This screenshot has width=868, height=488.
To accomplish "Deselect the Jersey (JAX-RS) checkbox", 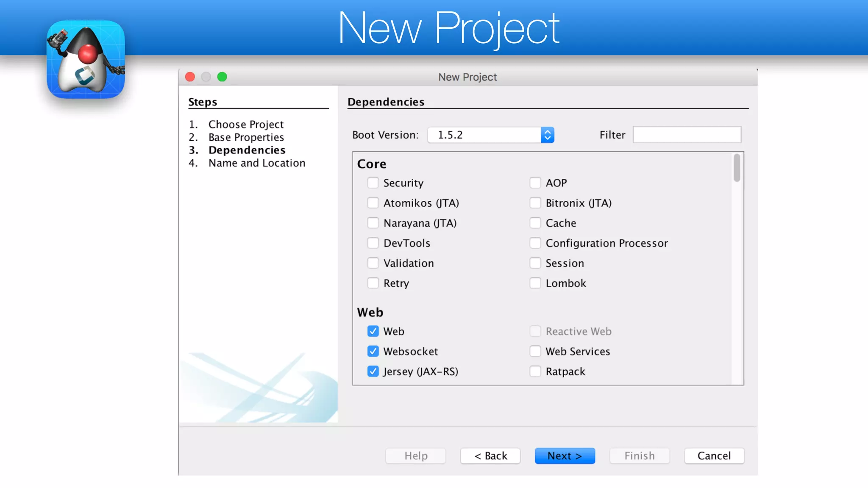I will (373, 372).
